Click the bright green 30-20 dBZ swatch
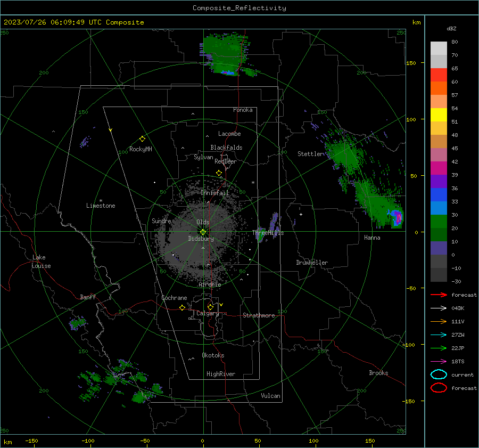Screen dimensions: 479x448 coord(439,222)
